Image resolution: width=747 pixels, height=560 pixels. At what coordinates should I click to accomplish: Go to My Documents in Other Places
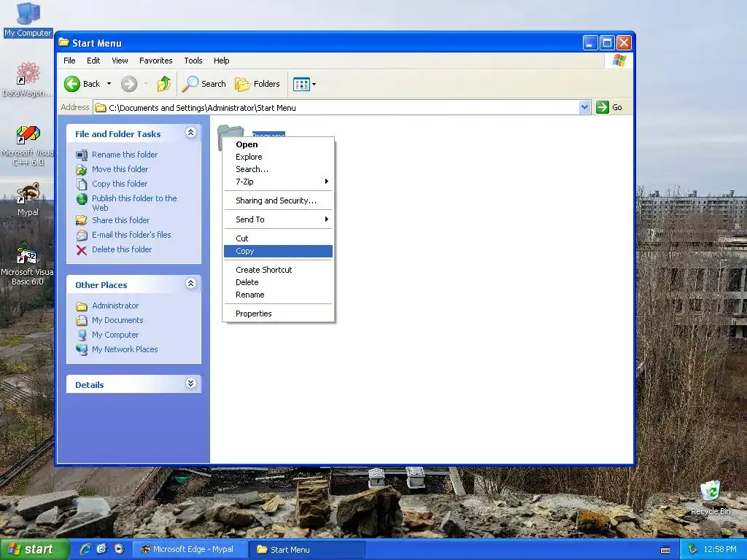click(117, 321)
